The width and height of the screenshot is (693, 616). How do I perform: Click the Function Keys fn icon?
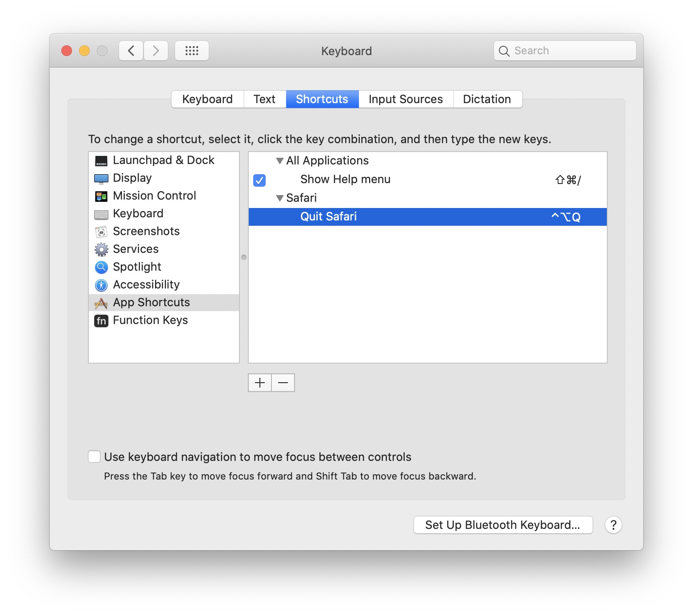(101, 320)
